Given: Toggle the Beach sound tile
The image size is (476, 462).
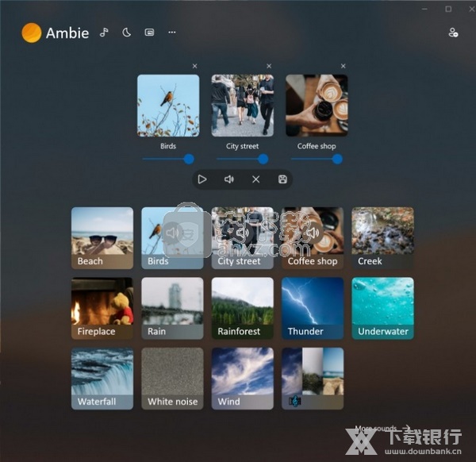Looking at the screenshot, I should pos(102,238).
